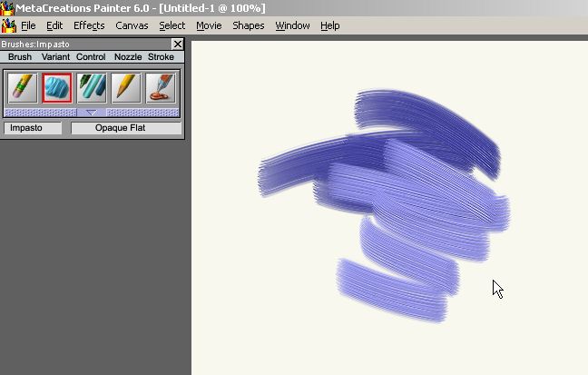Image resolution: width=588 pixels, height=375 pixels.
Task: Open the Control palette menu
Action: pyautogui.click(x=91, y=56)
